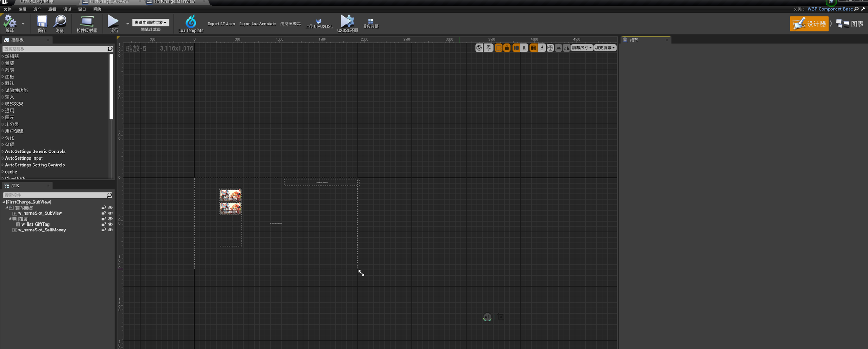
Task: Open the compile options dropdown arrow
Action: pyautogui.click(x=23, y=24)
